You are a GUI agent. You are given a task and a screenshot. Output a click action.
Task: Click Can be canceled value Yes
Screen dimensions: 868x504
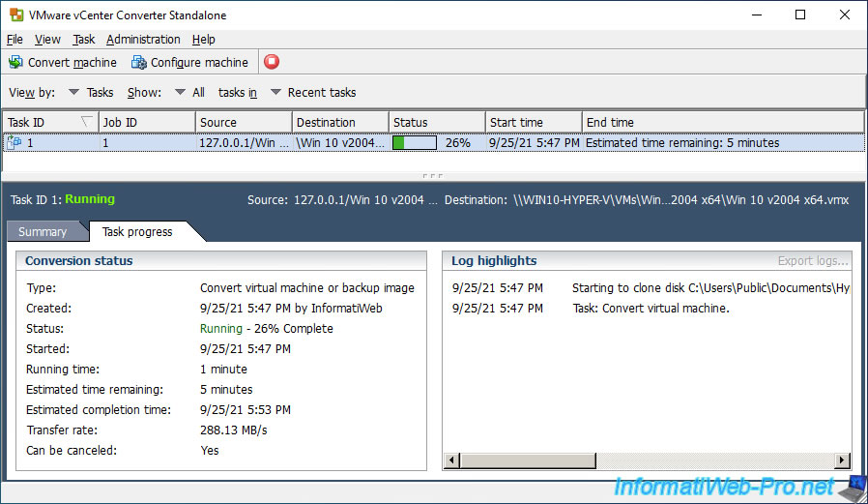pyautogui.click(x=209, y=451)
